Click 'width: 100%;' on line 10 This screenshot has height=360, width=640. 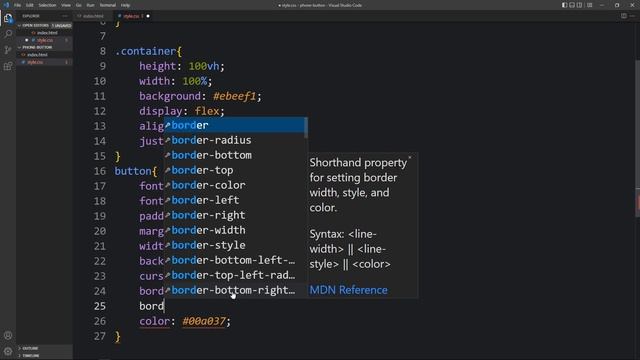coord(176,81)
